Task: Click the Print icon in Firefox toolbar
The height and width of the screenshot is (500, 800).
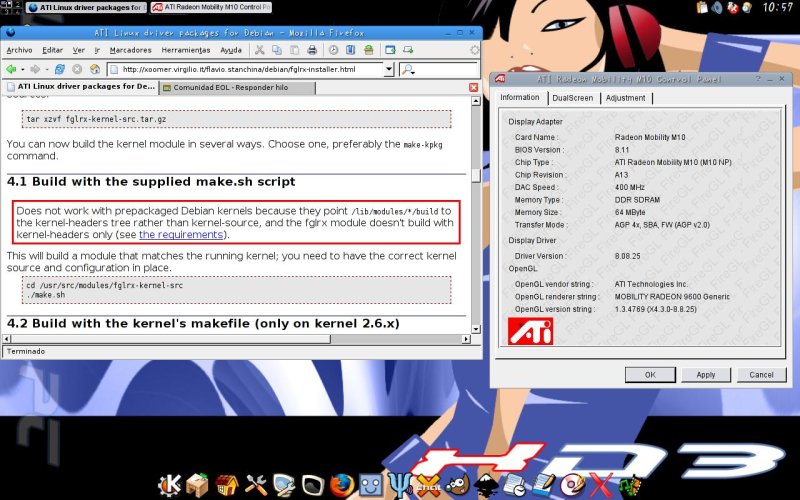Action: (x=312, y=50)
